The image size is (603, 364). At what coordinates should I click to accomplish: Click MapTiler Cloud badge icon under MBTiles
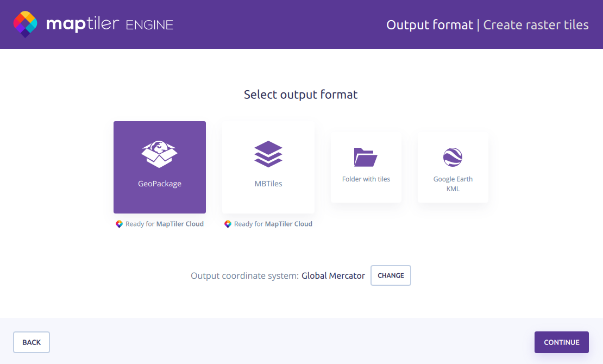(x=228, y=224)
